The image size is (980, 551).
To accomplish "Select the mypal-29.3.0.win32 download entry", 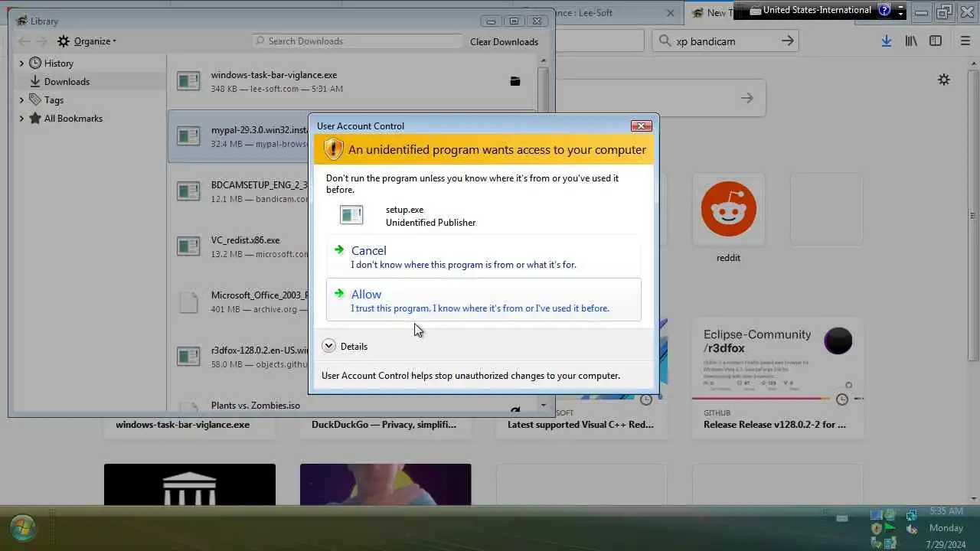I will (238, 136).
